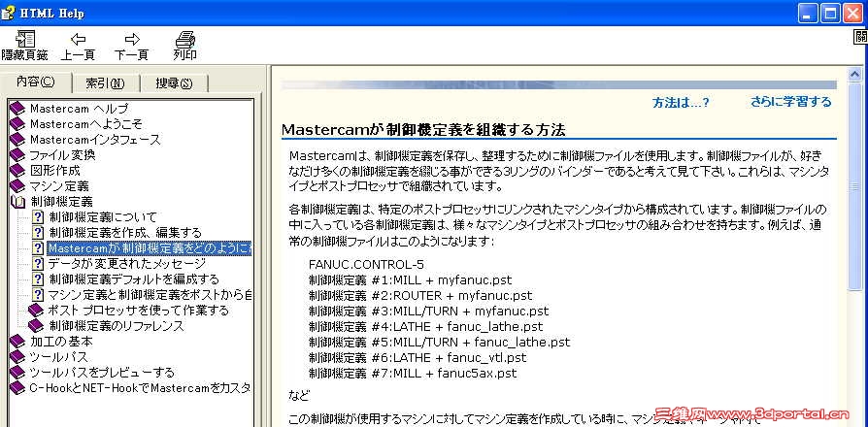Image resolution: width=868 pixels, height=427 pixels.
Task: Select ツールパス tree entry text
Action: pos(58,356)
